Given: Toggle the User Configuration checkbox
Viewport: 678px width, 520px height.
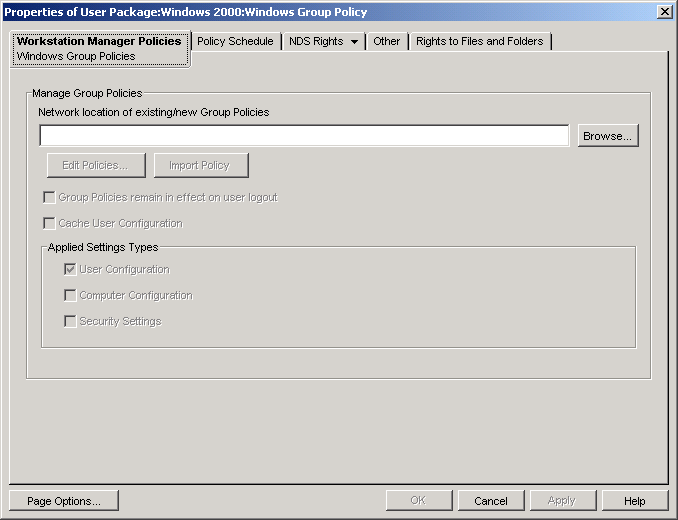Looking at the screenshot, I should (70, 269).
